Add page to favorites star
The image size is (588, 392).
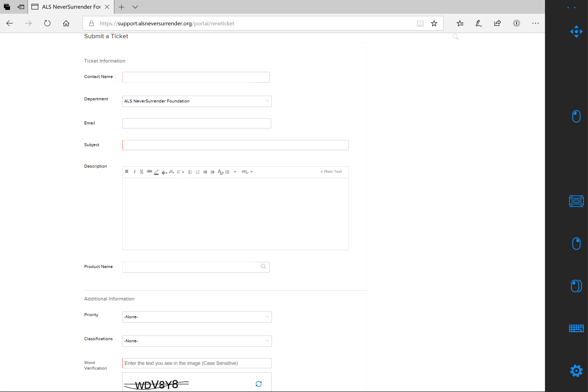(434, 23)
